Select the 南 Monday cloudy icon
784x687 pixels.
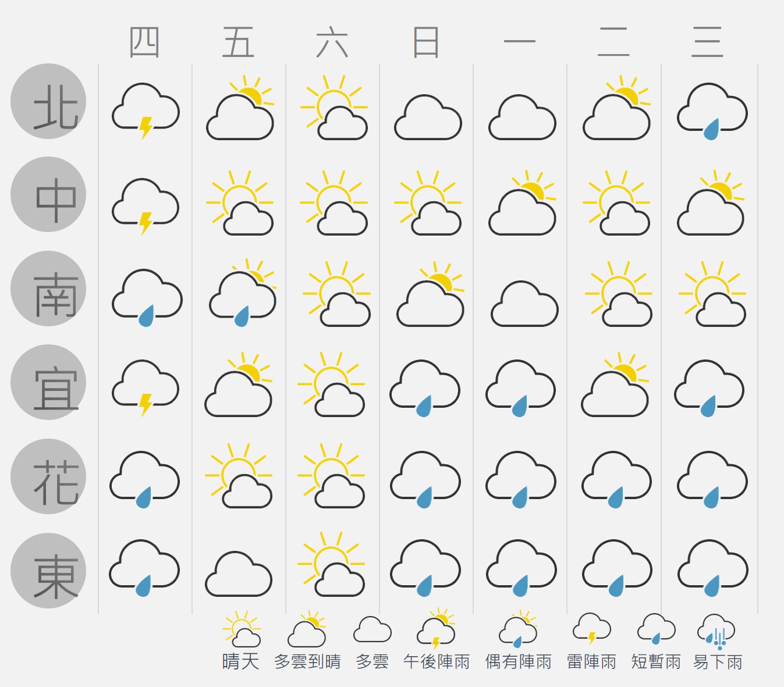click(524, 304)
